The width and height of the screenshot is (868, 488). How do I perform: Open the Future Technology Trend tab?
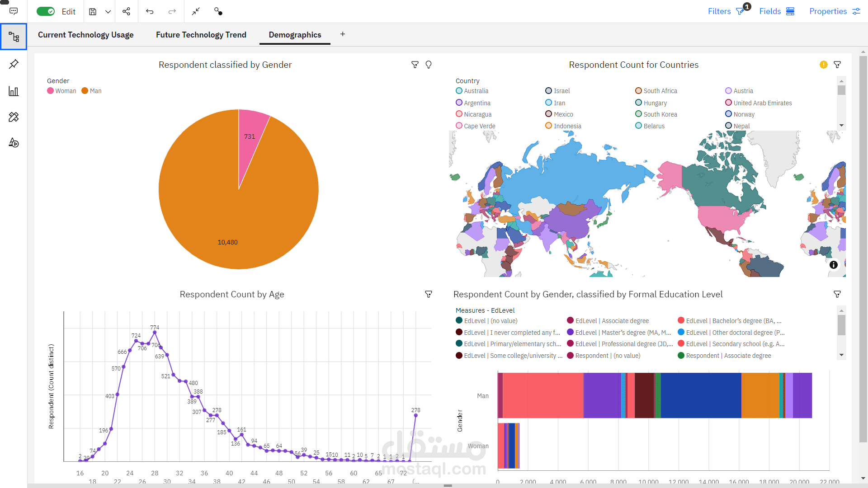pos(201,35)
